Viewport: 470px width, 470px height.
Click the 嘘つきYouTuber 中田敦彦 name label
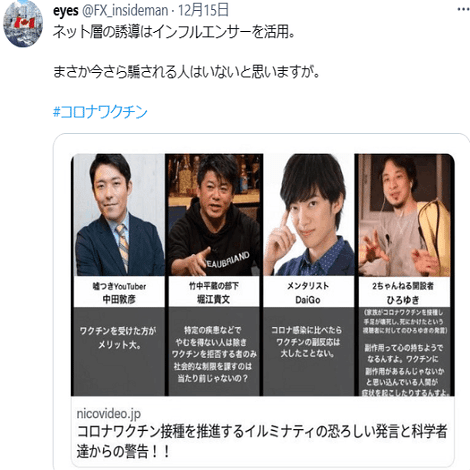coord(119,292)
